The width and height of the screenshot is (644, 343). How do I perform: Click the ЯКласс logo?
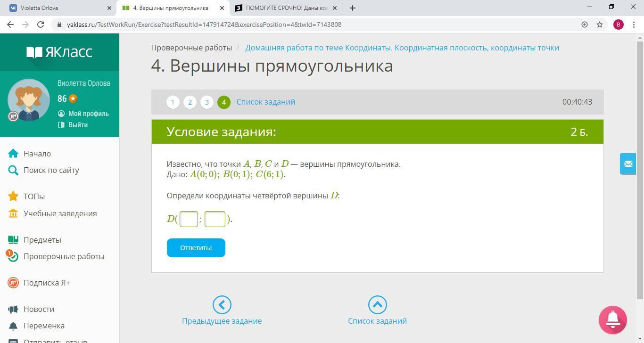pyautogui.click(x=59, y=52)
